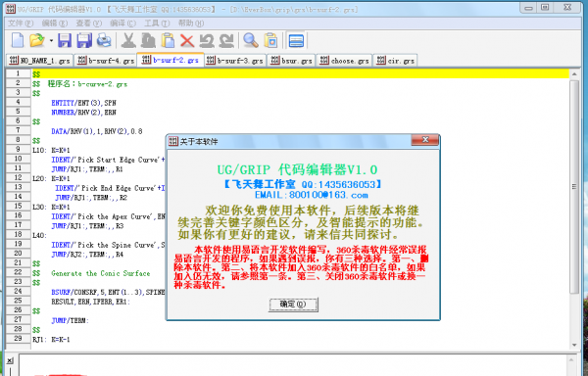Click the L40: label line
Viewport: 588px width, 376px height.
coord(39,235)
